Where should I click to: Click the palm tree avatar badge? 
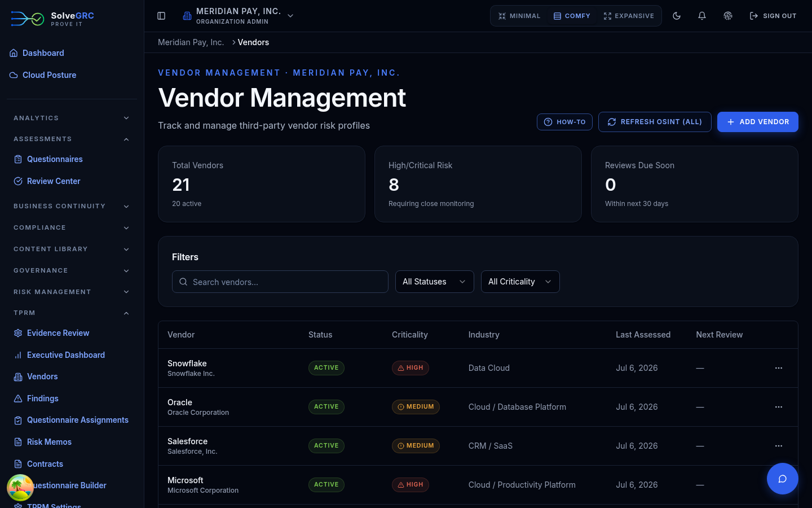(x=20, y=488)
